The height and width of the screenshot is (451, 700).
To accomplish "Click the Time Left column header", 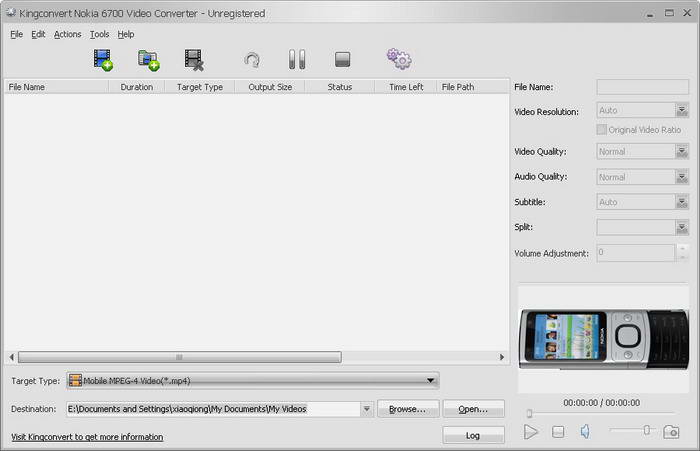I will tap(406, 87).
